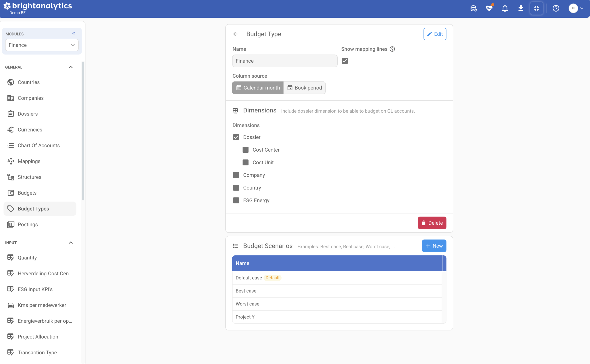
Task: Click the red Delete button
Action: [432, 223]
